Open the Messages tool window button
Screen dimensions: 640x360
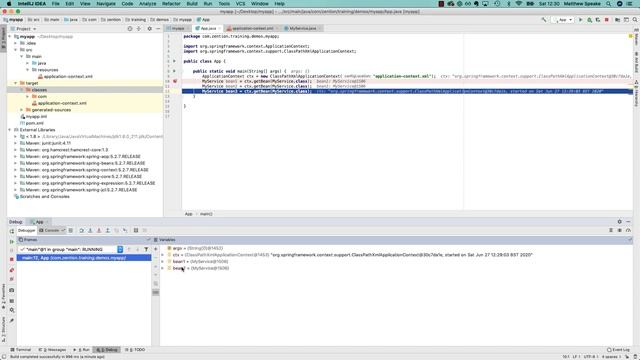(52, 350)
